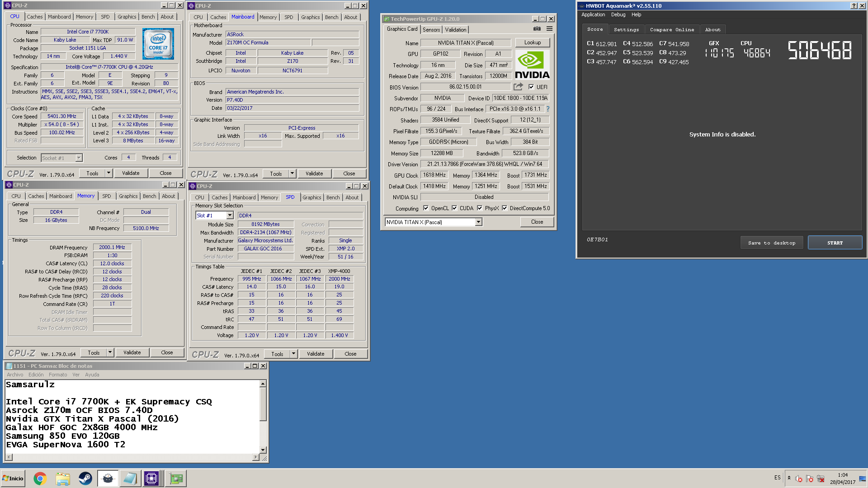Open Tools dropdown arrow in CPU-Z CPU window
Viewport: 868px width, 488px height.
point(108,173)
